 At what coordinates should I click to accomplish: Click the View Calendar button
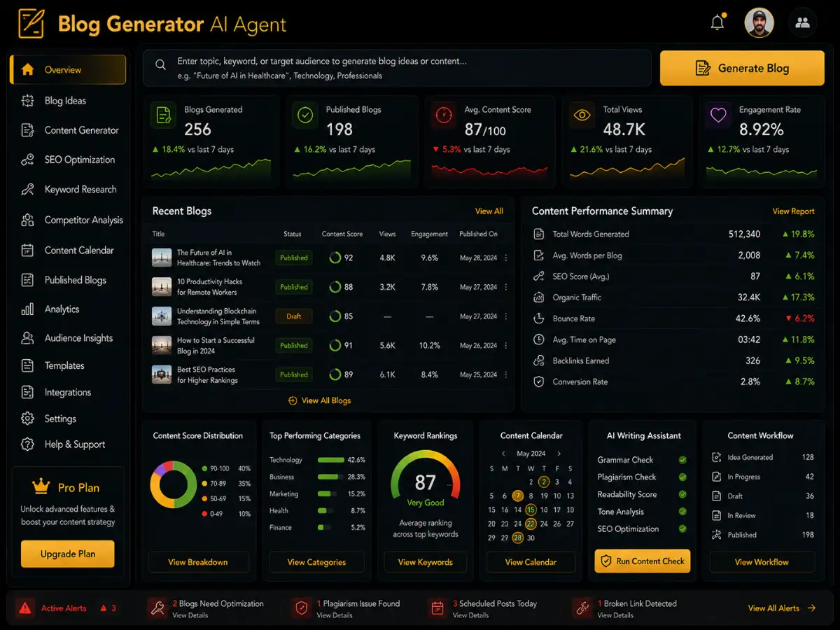(531, 562)
